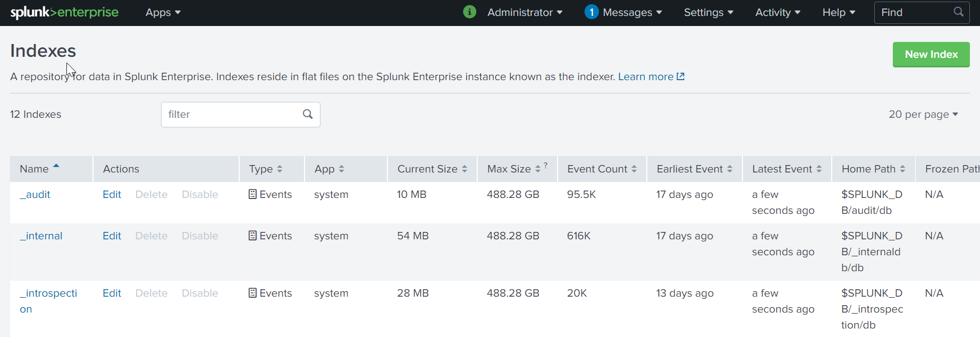Image resolution: width=980 pixels, height=337 pixels.
Task: Open the Apps dropdown menu
Action: point(163,12)
